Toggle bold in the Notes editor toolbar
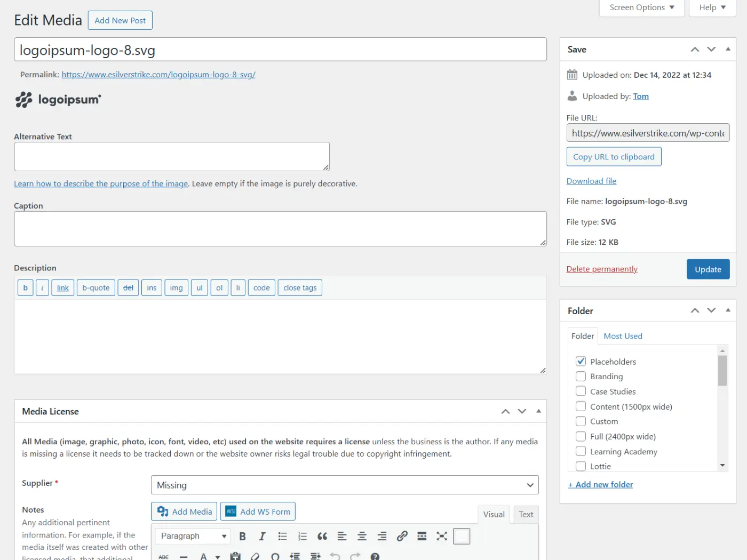This screenshot has height=560, width=747. point(242,536)
